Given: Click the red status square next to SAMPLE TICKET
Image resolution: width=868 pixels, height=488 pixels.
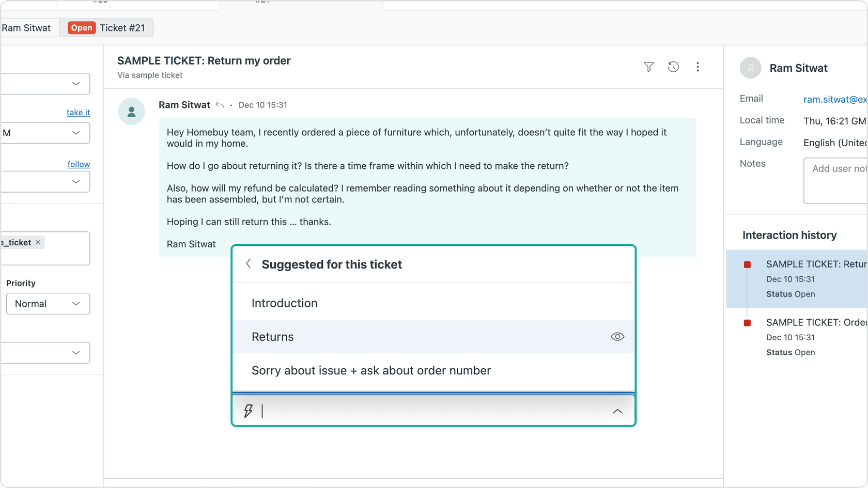Looking at the screenshot, I should pyautogui.click(x=747, y=264).
